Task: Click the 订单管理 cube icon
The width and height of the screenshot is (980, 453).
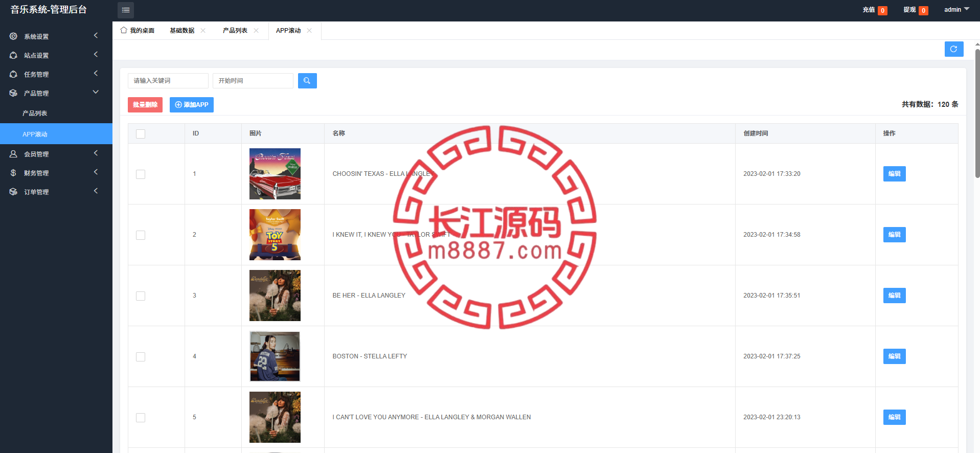Action: 13,192
